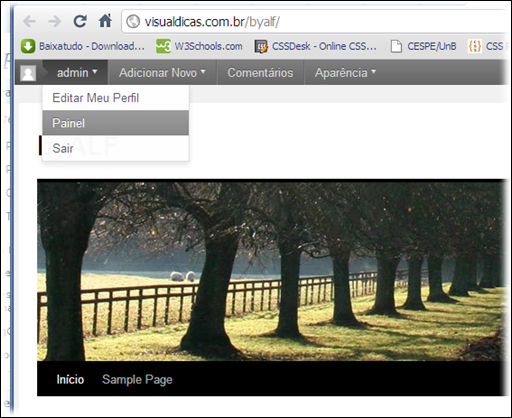The image size is (512, 418).
Task: Open the Sample Page navigation link
Action: click(137, 380)
